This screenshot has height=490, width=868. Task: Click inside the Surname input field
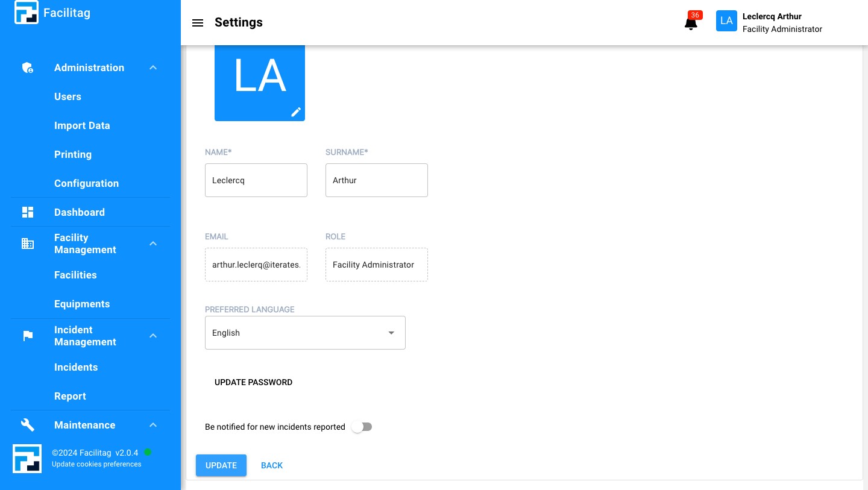[377, 180]
